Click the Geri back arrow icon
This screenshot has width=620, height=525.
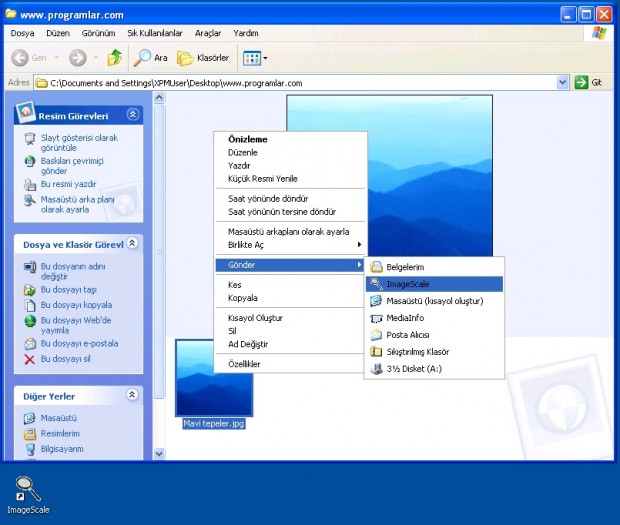[20, 58]
